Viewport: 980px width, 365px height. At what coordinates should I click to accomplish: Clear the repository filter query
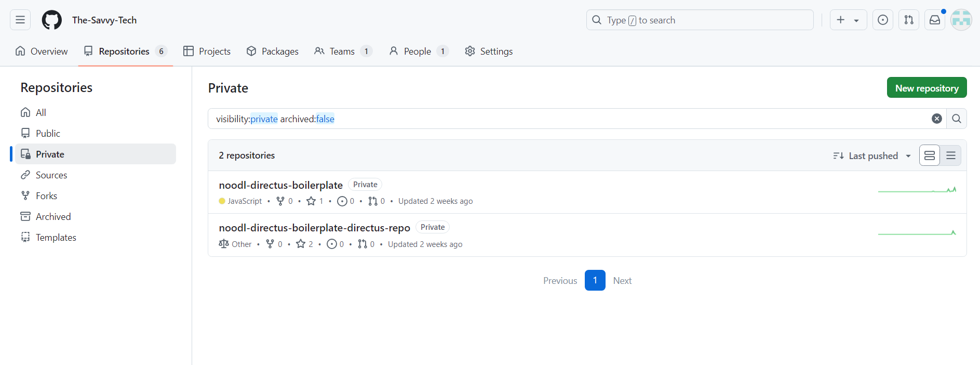[936, 119]
